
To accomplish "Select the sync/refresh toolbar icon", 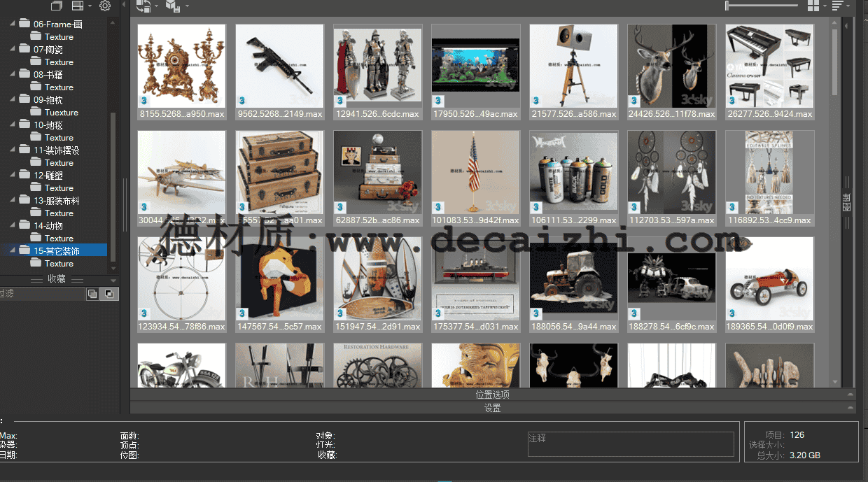I will (x=143, y=6).
